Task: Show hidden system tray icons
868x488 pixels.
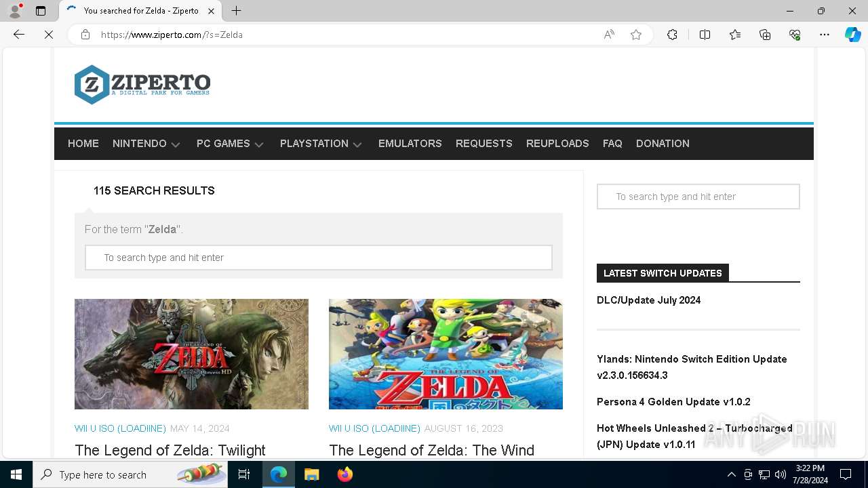Action: click(x=731, y=474)
